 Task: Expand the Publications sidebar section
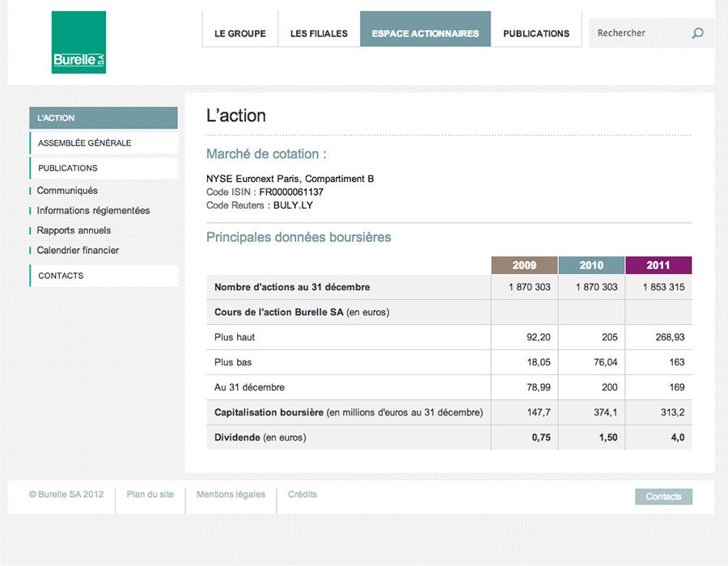point(104,168)
